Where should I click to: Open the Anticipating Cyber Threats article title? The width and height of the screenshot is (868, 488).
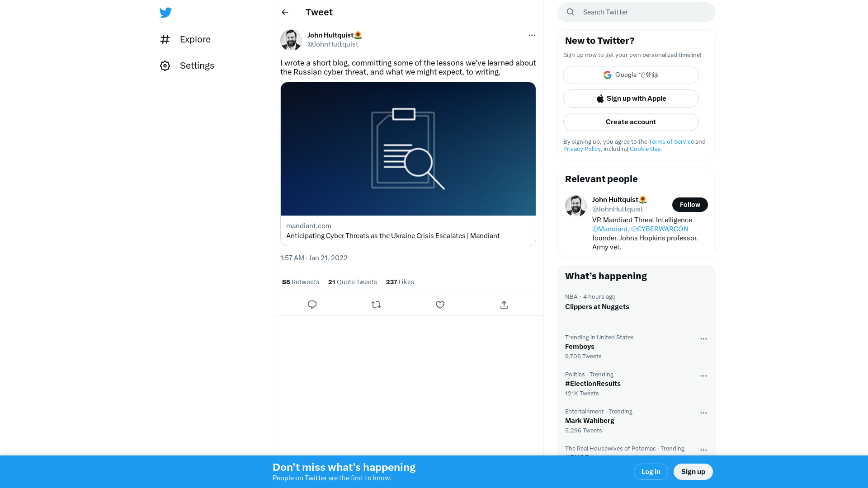coord(393,236)
